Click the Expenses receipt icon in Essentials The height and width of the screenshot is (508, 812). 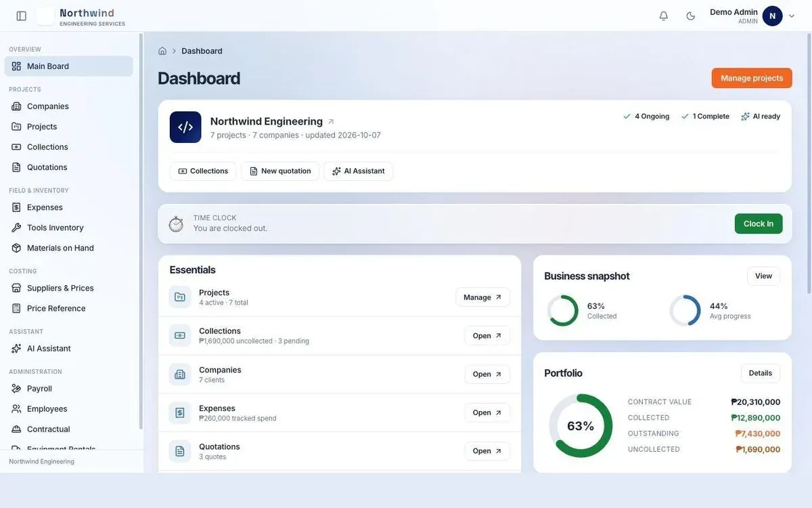180,412
